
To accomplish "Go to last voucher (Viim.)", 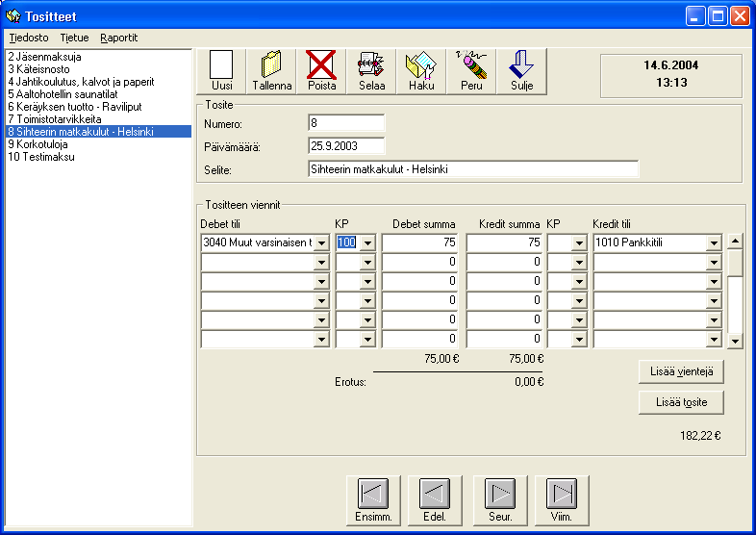I will [x=562, y=500].
